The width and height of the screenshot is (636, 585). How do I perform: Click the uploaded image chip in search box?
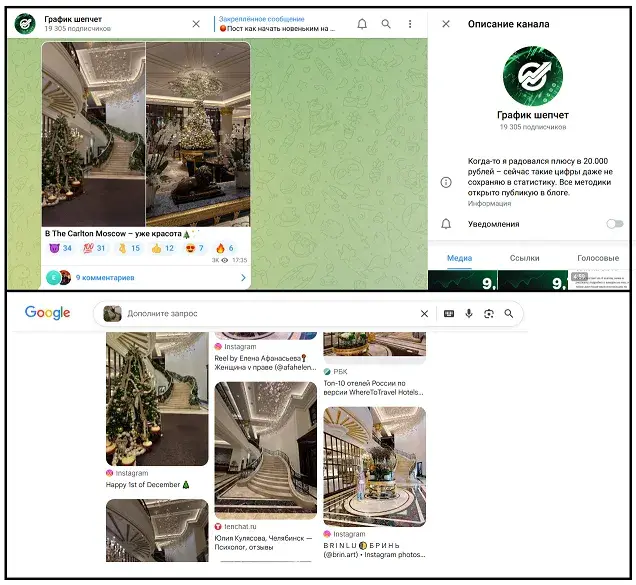coord(112,314)
